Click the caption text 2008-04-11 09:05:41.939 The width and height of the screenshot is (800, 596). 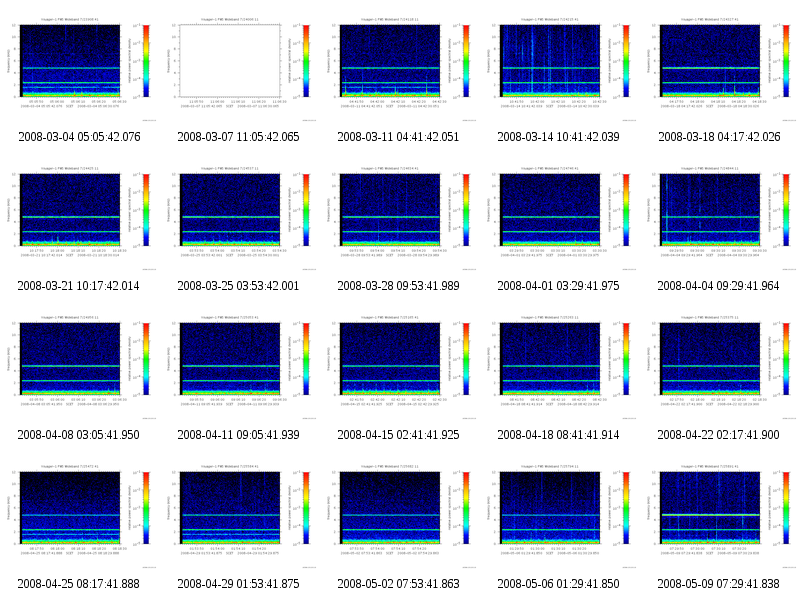(x=238, y=435)
